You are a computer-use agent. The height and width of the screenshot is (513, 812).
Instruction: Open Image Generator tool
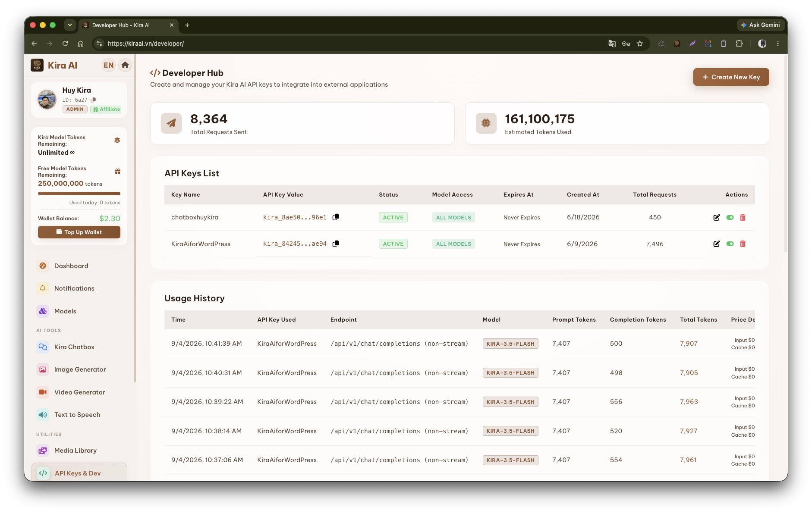pyautogui.click(x=79, y=369)
